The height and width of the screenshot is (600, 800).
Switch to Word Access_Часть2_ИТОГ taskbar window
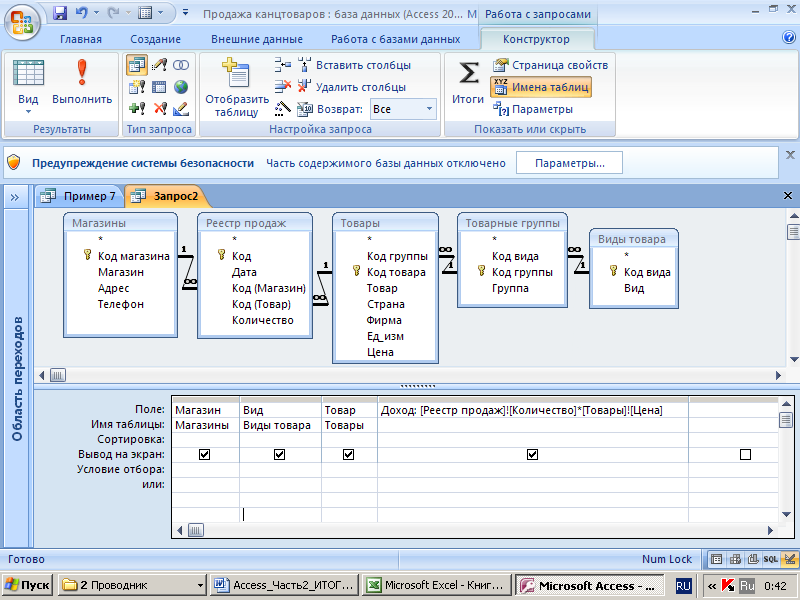tap(285, 585)
